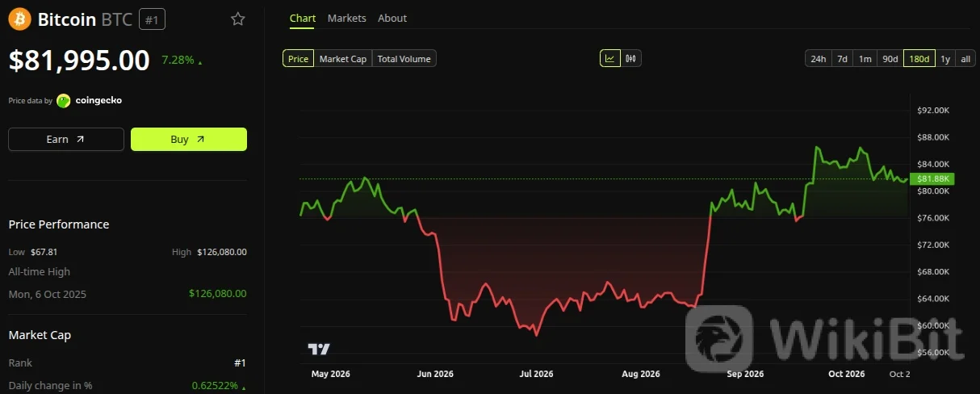Click the May 2026 label on time axis
The width and height of the screenshot is (980, 394).
tap(330, 374)
